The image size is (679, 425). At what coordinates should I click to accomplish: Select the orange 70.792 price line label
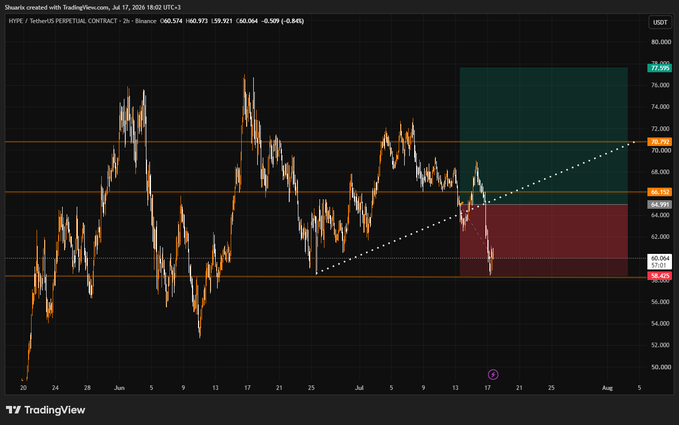(x=660, y=142)
